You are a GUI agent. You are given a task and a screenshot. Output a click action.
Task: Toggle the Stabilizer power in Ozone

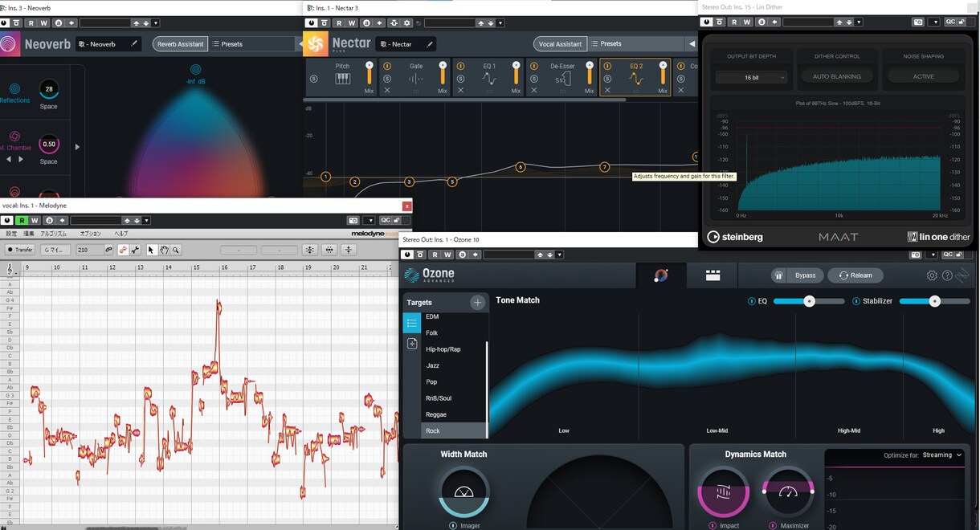pos(856,301)
